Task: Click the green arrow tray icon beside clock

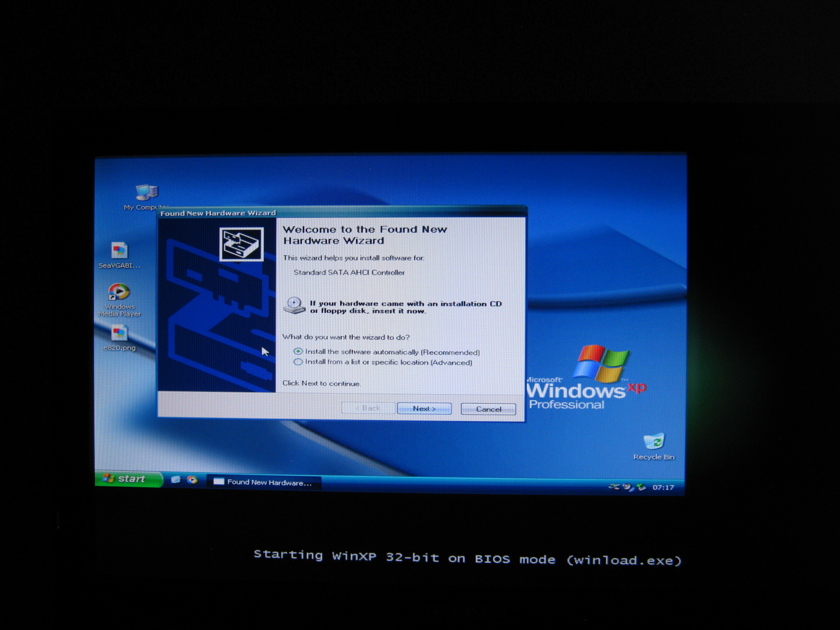Action: click(641, 487)
